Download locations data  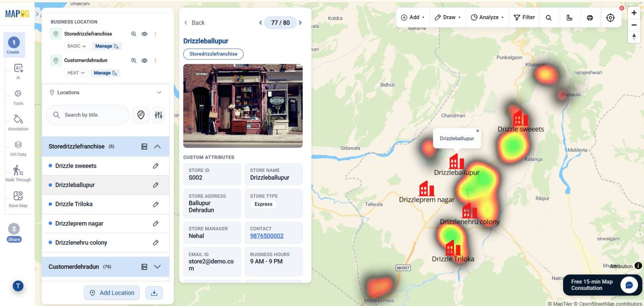154,293
